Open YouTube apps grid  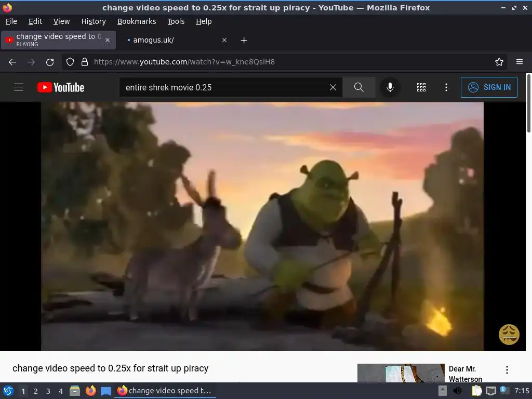point(421,87)
